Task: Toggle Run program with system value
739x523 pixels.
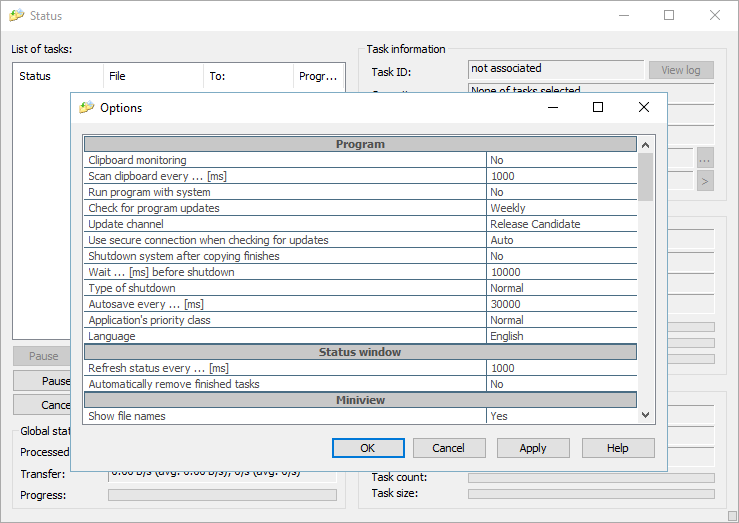Action: pyautogui.click(x=561, y=192)
